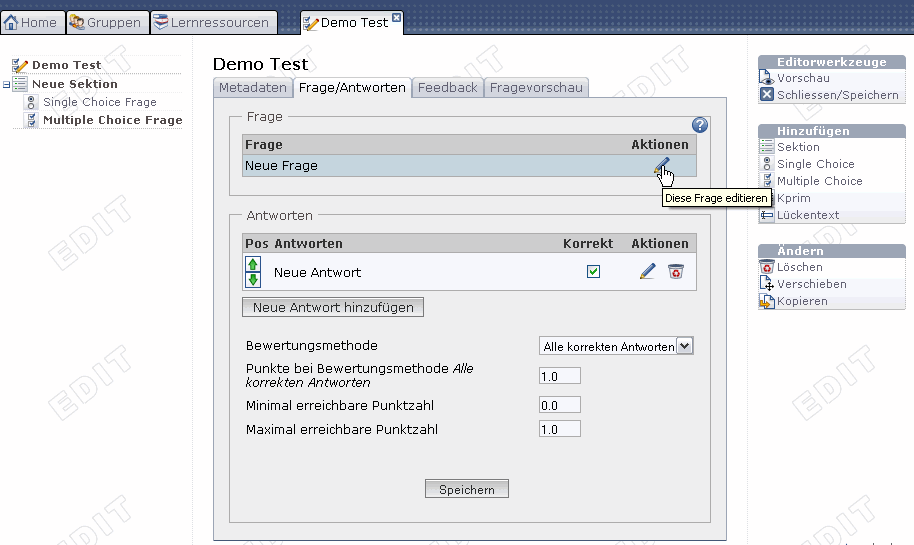Screen dimensions: 914x545
Task: Move Neue Antwort up with green arrow
Action: [x=253, y=265]
